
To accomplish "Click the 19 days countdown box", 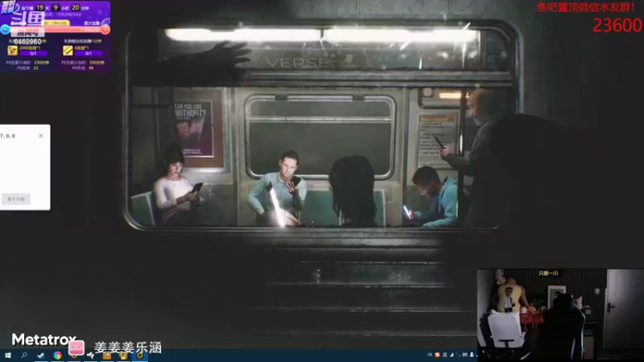I will (x=39, y=7).
